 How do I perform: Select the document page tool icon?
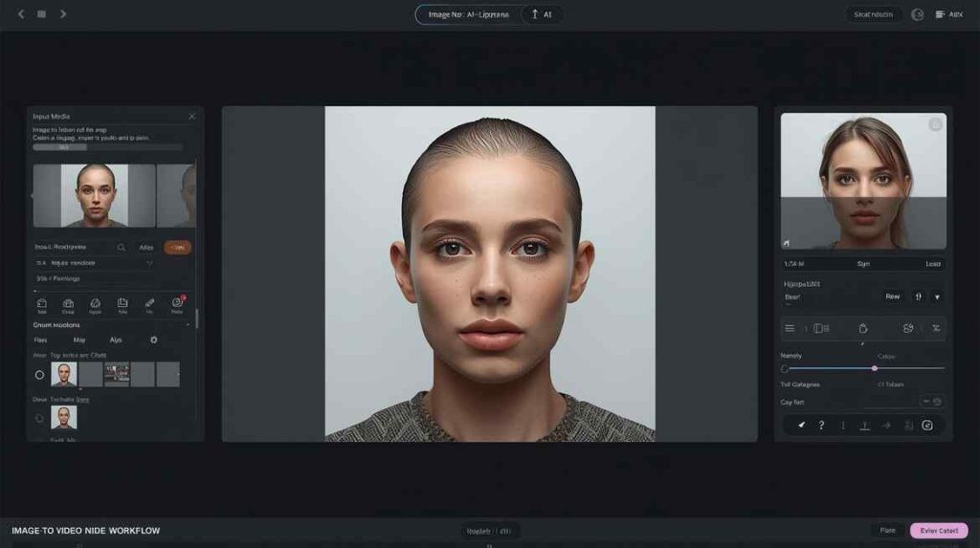click(122, 305)
